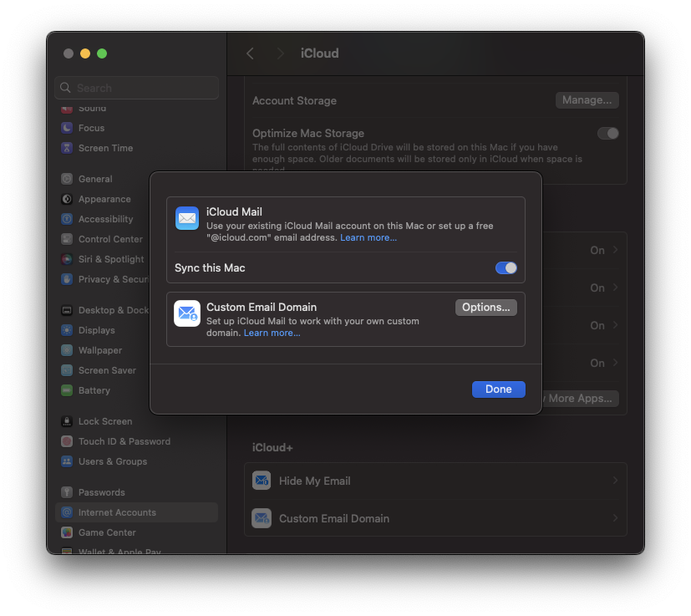Click the Privacy & Security hand icon
Image resolution: width=691 pixels, height=616 pixels.
click(67, 279)
